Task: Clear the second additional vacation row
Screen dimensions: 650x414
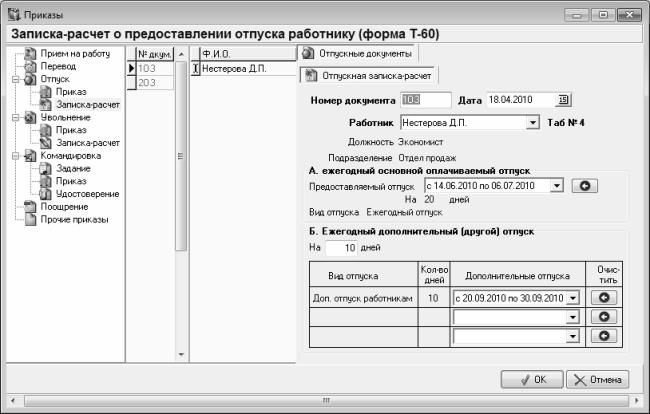Action: (x=605, y=316)
